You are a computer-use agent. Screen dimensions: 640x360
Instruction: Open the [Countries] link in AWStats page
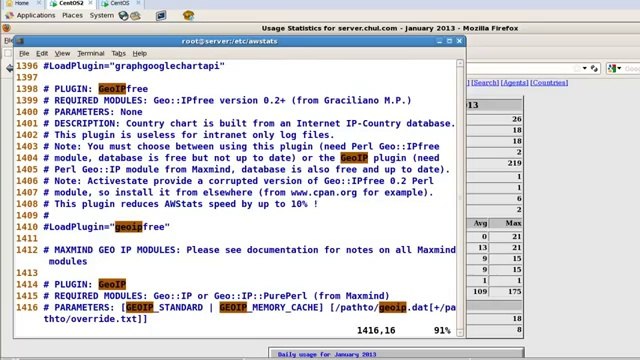click(x=549, y=82)
